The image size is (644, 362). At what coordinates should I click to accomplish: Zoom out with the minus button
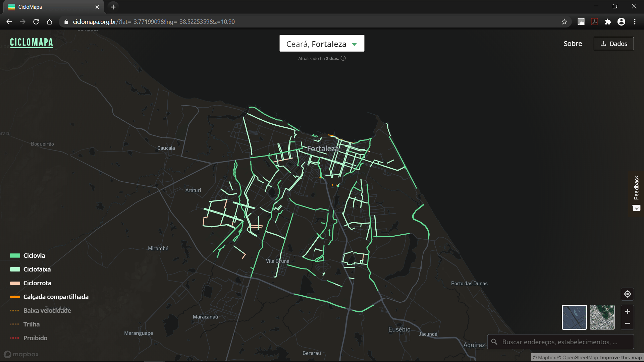[x=627, y=323]
